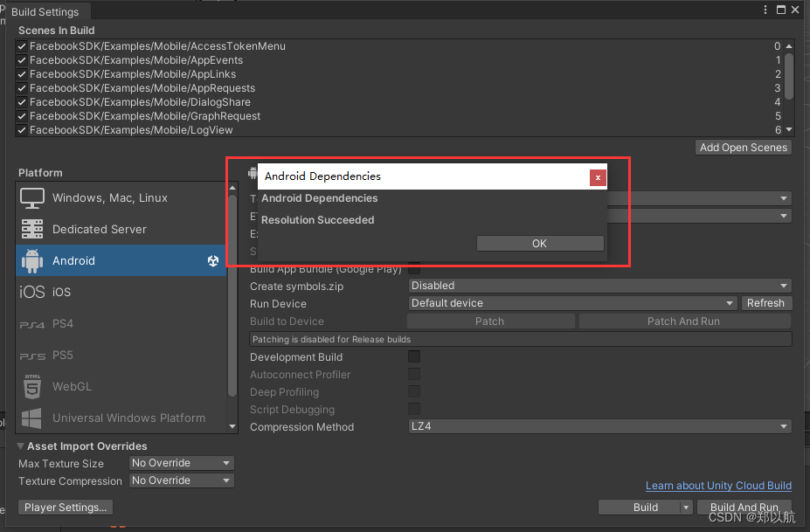Select Dedicated Server platform label
Image resolution: width=810 pixels, height=532 pixels.
[x=100, y=230]
